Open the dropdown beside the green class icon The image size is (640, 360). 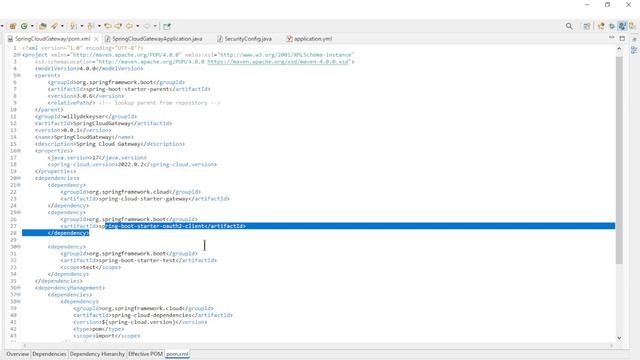tap(32, 26)
